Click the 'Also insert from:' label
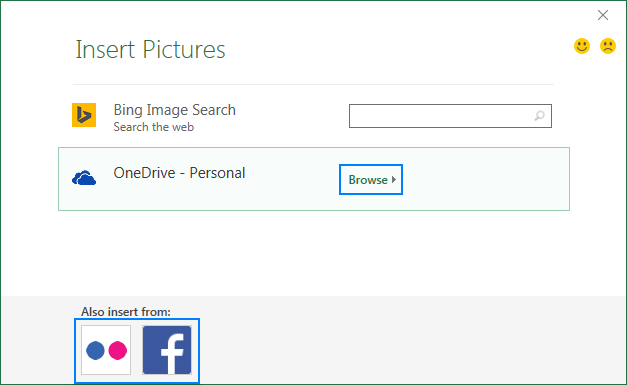 point(126,312)
